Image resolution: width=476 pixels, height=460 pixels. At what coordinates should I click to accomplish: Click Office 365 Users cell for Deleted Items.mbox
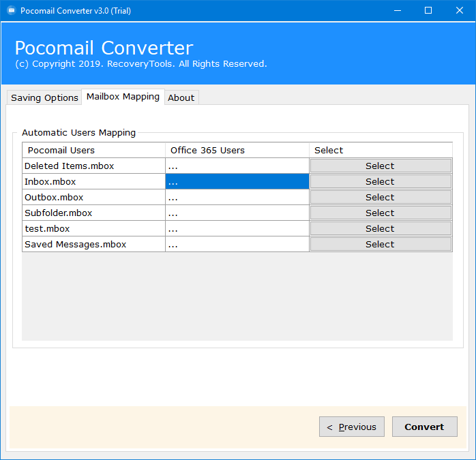237,166
